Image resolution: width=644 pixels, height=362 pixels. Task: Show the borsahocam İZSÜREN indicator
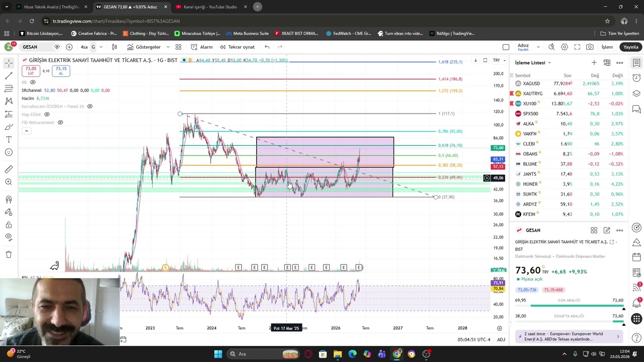point(90,106)
